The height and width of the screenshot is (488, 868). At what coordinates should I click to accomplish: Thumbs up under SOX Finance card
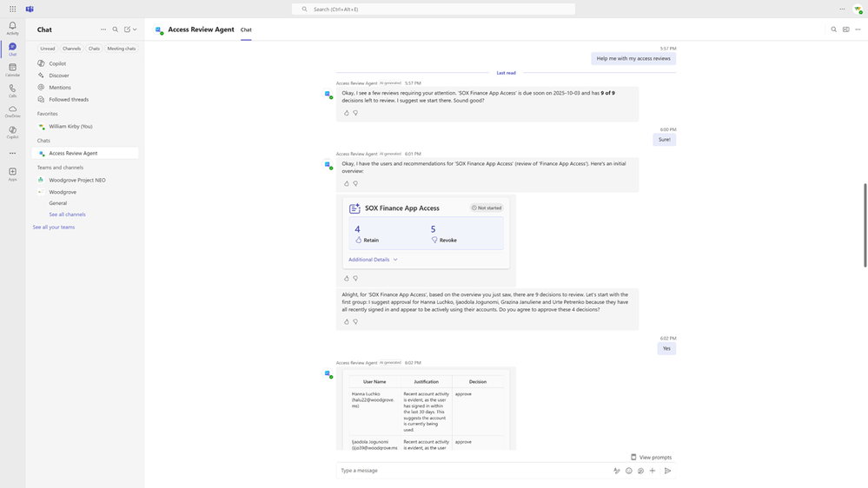point(347,279)
